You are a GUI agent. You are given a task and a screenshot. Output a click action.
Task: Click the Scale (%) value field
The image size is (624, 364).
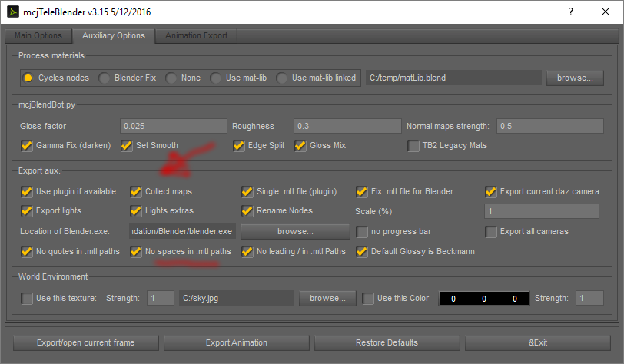(x=541, y=211)
